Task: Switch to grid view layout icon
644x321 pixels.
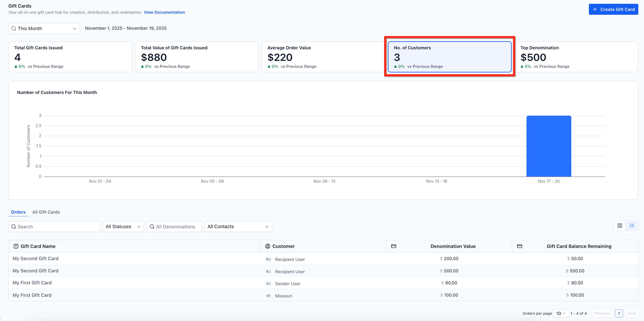Action: pos(620,226)
